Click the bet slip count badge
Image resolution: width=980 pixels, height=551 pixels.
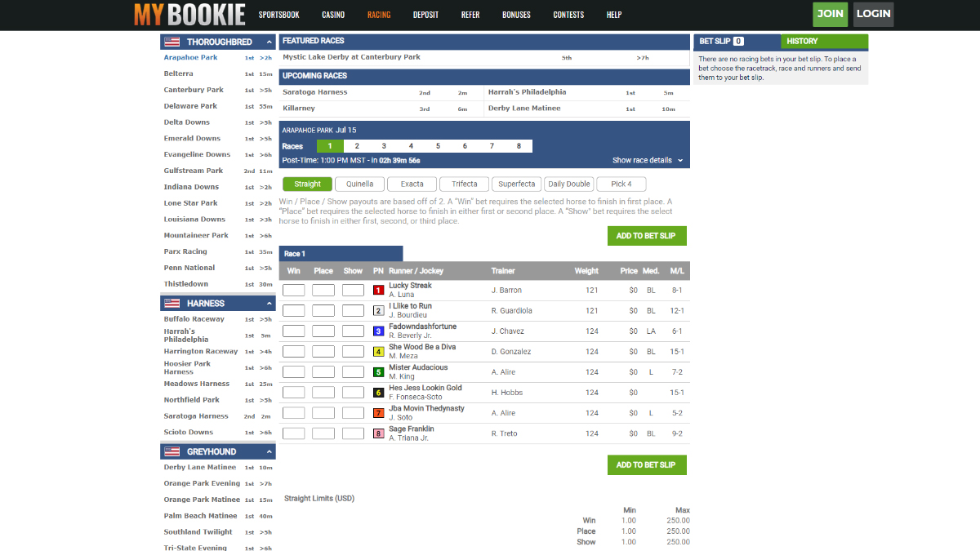click(738, 41)
